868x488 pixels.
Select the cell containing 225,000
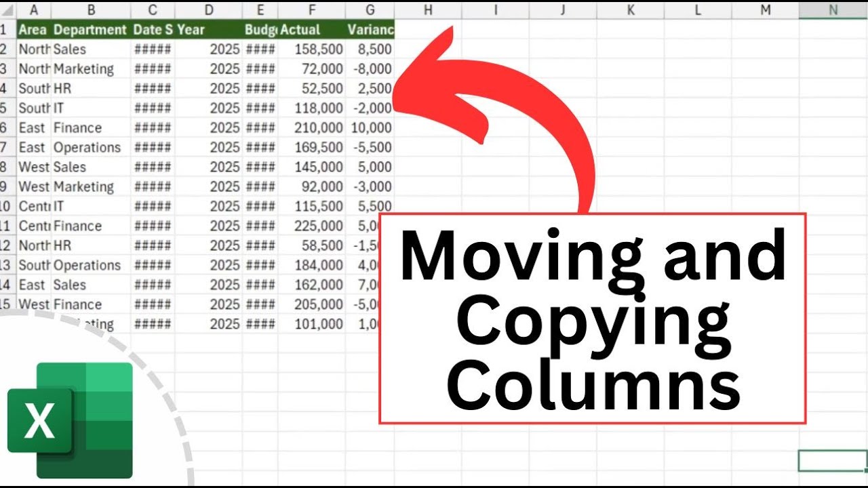(x=311, y=226)
